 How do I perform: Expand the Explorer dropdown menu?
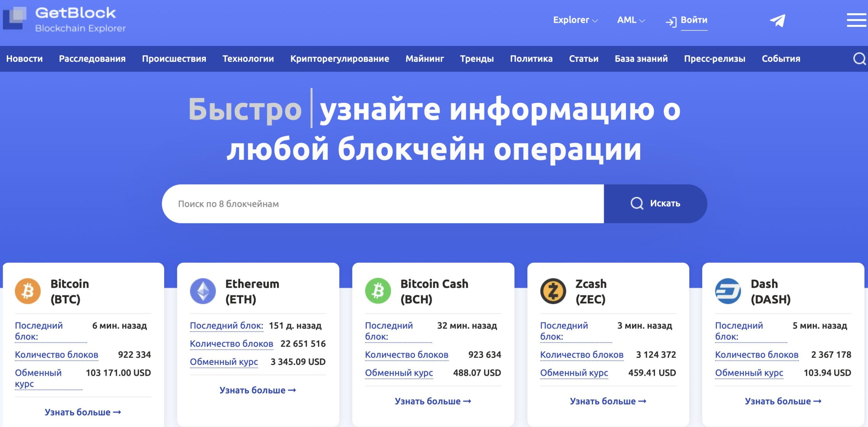pyautogui.click(x=575, y=20)
